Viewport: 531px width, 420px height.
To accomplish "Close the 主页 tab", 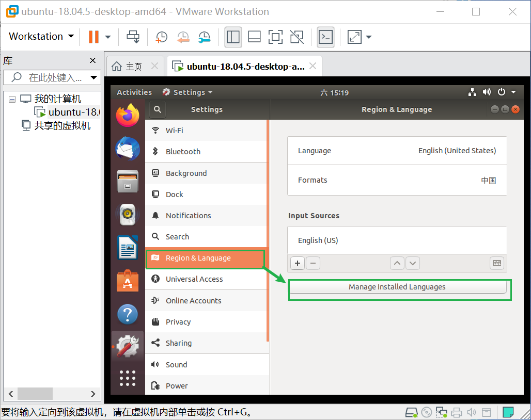I will (154, 66).
